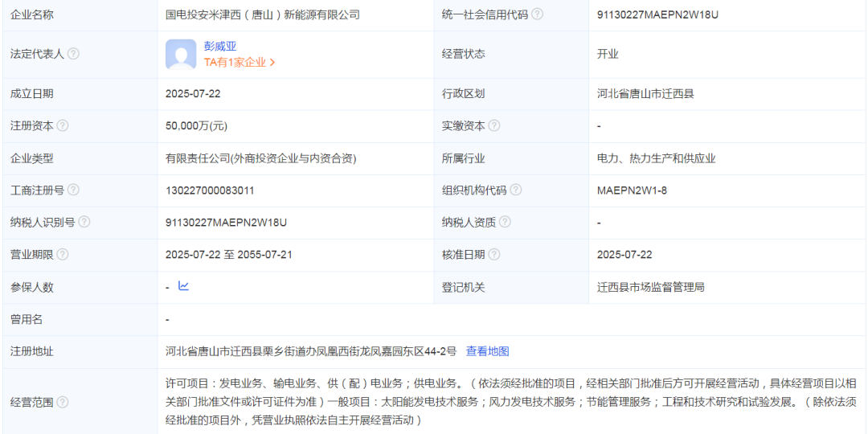Click help icon beside 营业期限
The image size is (868, 434).
coord(63,255)
